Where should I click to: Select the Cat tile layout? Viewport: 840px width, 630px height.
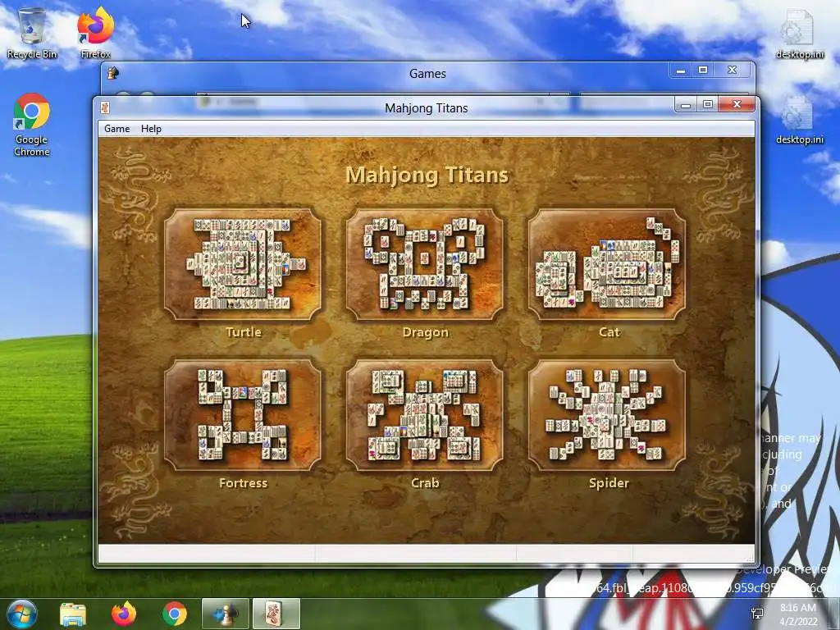[607, 264]
